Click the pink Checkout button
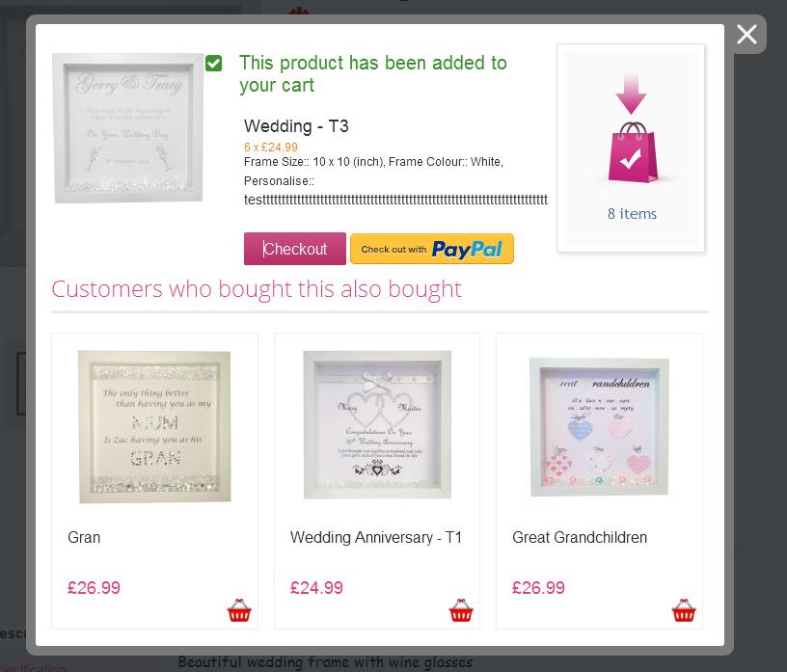Viewport: 787px width, 672px height. [x=295, y=249]
